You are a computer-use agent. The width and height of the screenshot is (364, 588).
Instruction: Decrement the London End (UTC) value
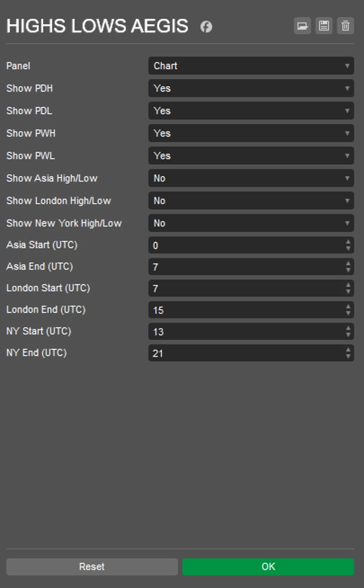347,313
